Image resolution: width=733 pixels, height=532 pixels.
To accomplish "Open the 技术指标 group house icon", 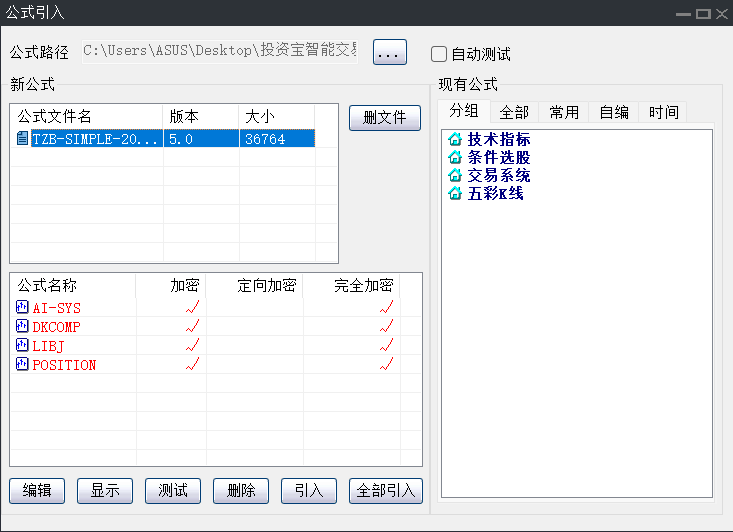I will (456, 140).
